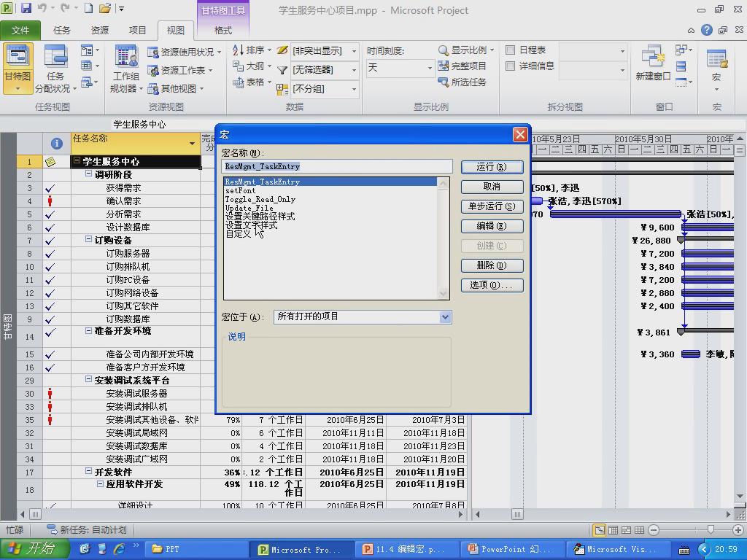Open the filter 无筛选器 dropdown

[x=354, y=70]
